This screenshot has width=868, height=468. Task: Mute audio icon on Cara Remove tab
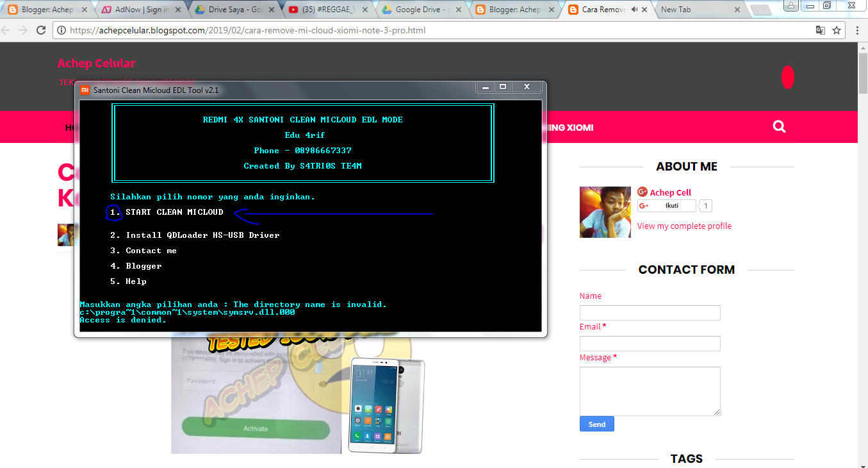click(633, 10)
